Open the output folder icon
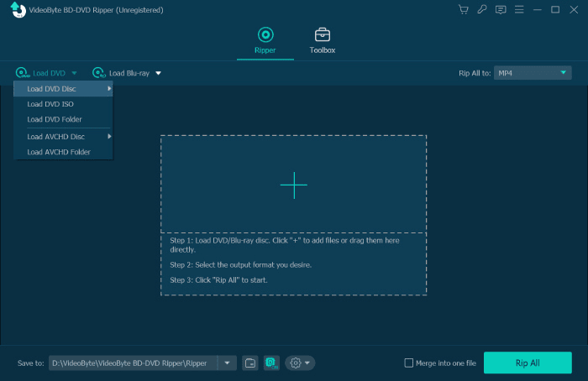The height and width of the screenshot is (381, 588). (x=250, y=363)
